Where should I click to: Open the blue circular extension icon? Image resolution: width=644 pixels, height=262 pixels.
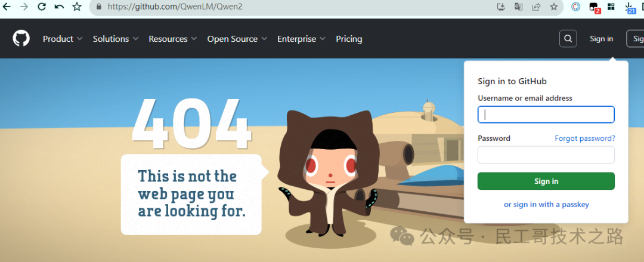576,7
